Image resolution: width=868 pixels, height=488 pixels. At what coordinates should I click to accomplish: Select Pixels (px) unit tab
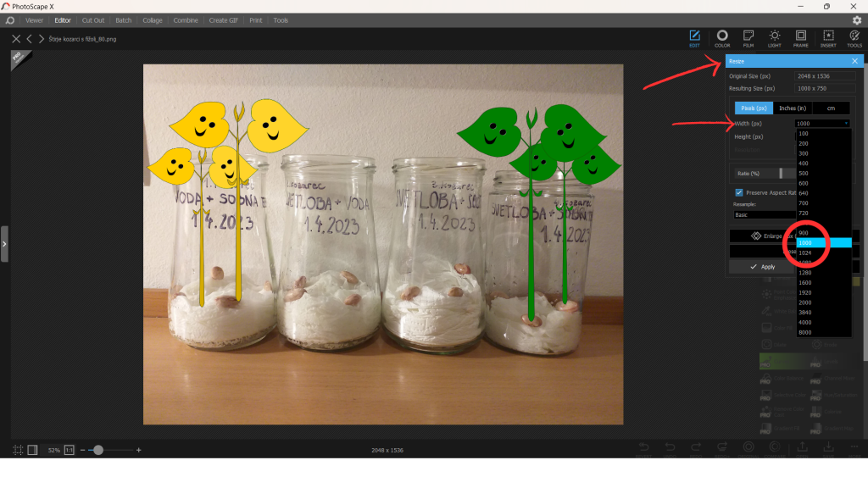coord(754,108)
